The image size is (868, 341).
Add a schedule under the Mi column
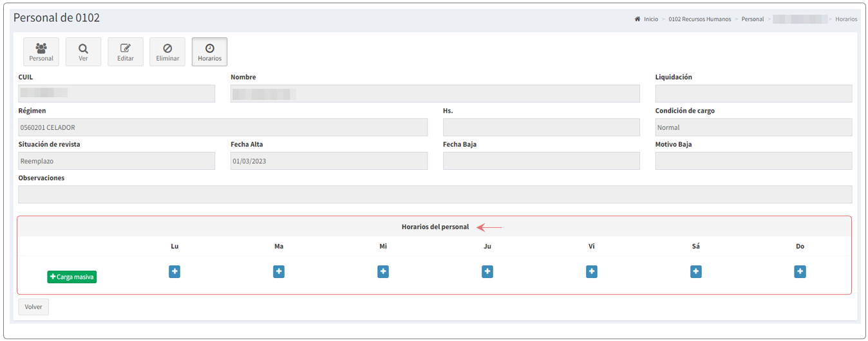coord(383,272)
